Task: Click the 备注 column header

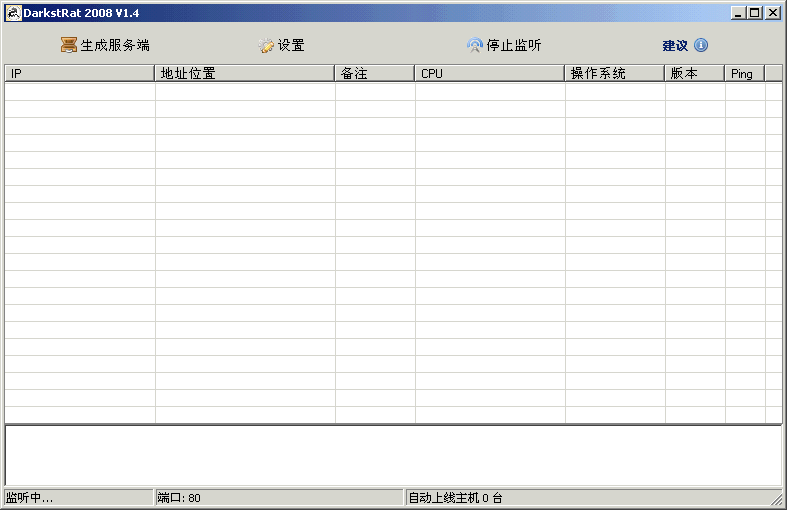Action: [375, 74]
